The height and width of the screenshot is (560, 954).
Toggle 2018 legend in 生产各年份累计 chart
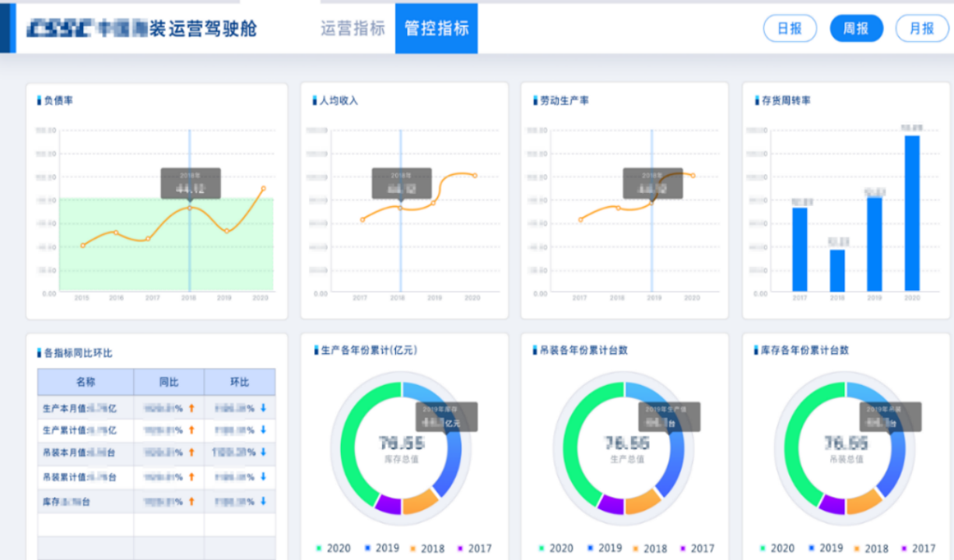426,548
